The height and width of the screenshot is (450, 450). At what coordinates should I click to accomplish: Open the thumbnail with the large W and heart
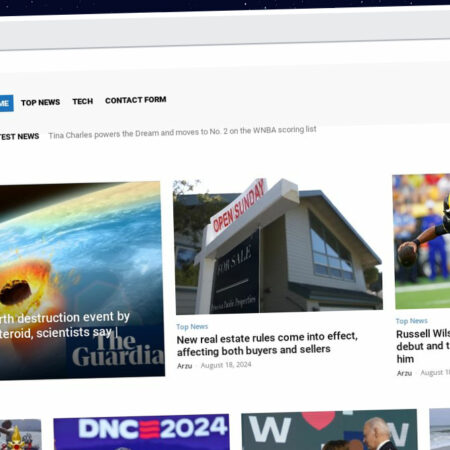tap(329, 430)
